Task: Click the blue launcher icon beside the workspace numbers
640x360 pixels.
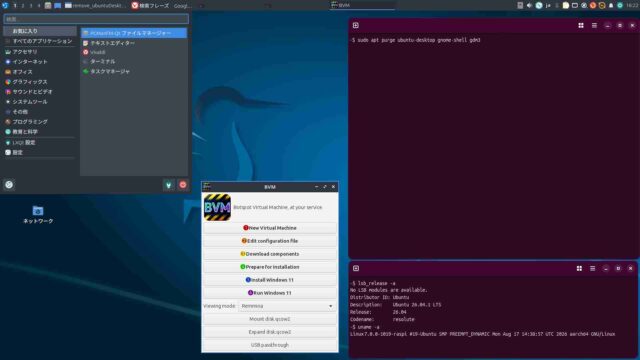Action: click(x=58, y=6)
